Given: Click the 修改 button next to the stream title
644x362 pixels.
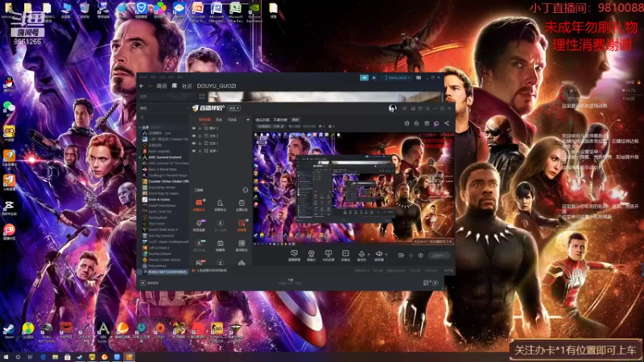Looking at the screenshot, I should (x=295, y=120).
